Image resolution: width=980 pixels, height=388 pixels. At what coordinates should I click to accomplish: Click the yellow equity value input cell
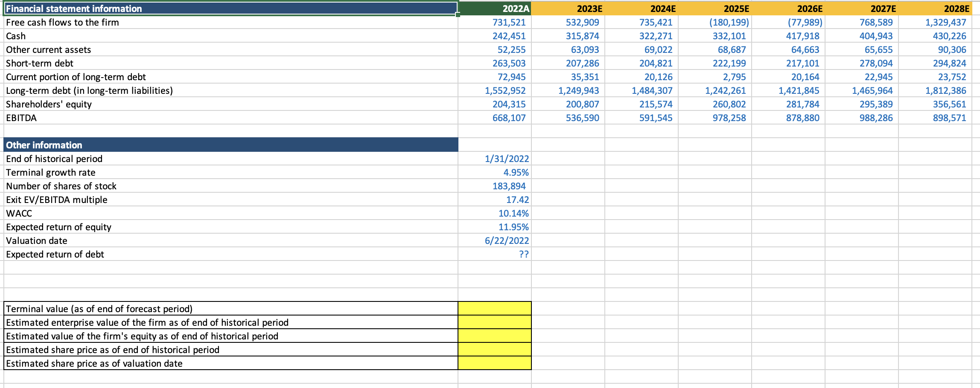494,336
